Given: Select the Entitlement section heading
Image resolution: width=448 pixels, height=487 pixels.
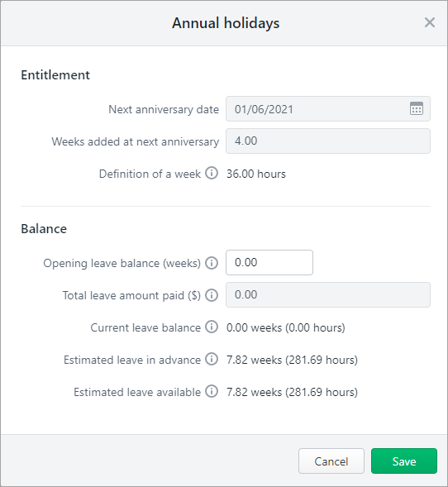Looking at the screenshot, I should (55, 75).
